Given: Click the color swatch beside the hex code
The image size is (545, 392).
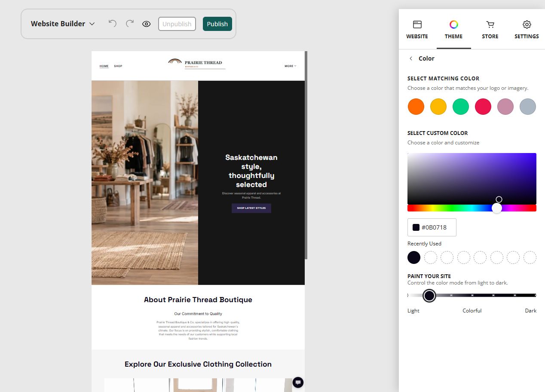Looking at the screenshot, I should click(416, 227).
